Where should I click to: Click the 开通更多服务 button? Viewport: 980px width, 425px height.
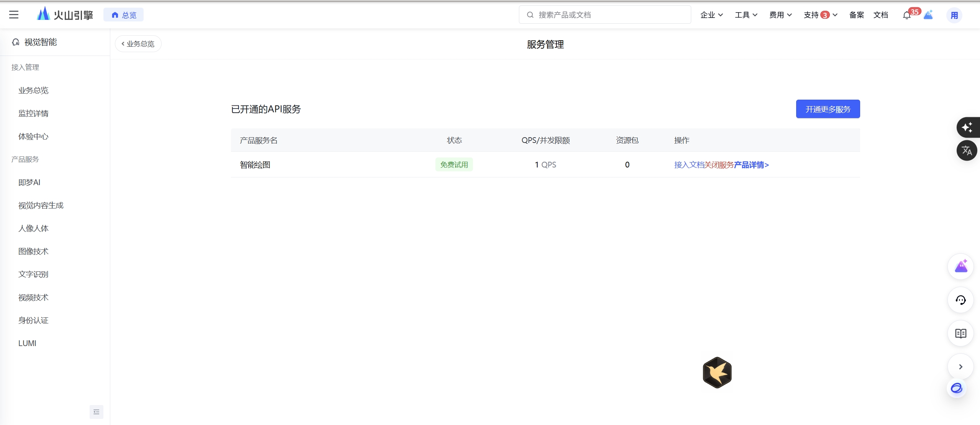point(828,109)
